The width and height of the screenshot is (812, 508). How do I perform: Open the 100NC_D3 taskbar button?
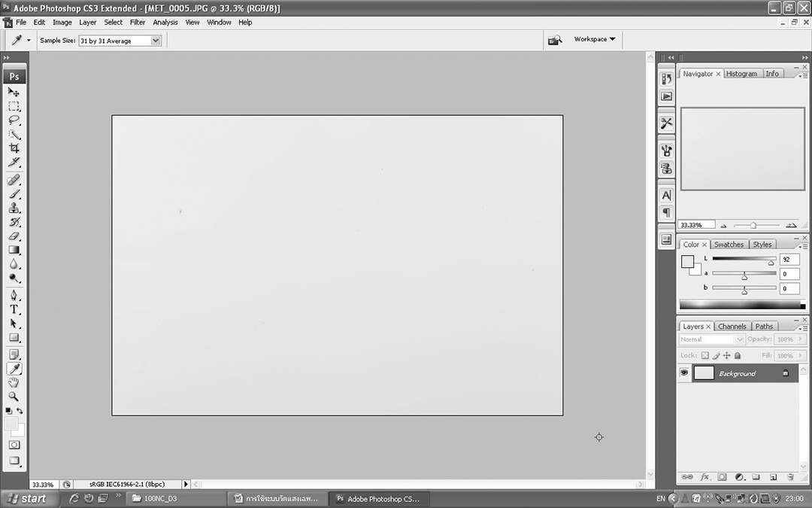[x=176, y=498]
